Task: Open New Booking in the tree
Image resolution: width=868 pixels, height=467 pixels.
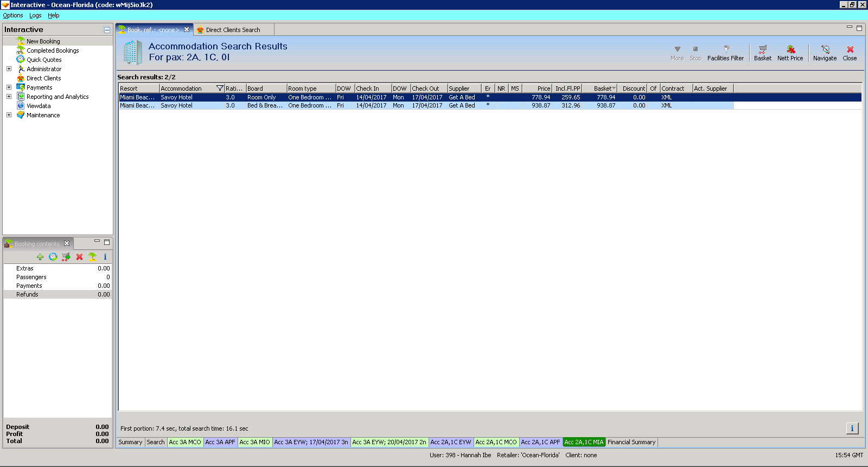Action: (x=43, y=41)
